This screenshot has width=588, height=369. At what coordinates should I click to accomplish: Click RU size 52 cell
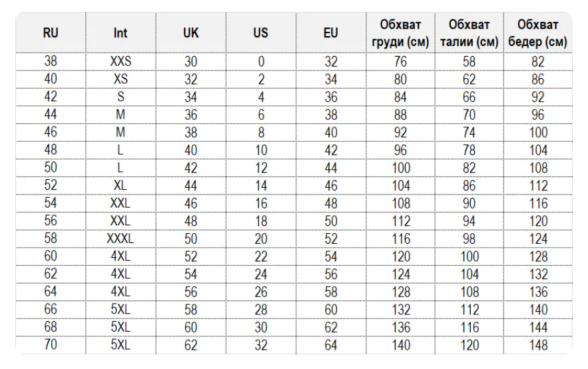click(51, 185)
